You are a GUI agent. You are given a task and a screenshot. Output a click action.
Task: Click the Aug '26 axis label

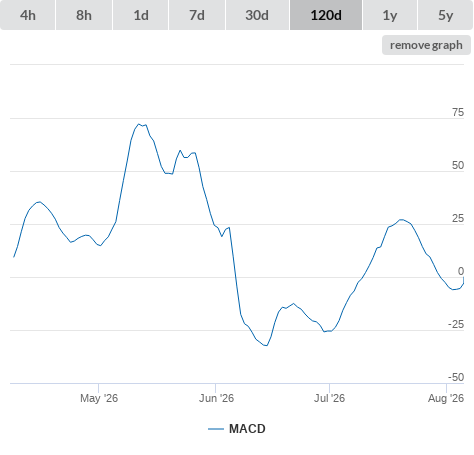(446, 398)
